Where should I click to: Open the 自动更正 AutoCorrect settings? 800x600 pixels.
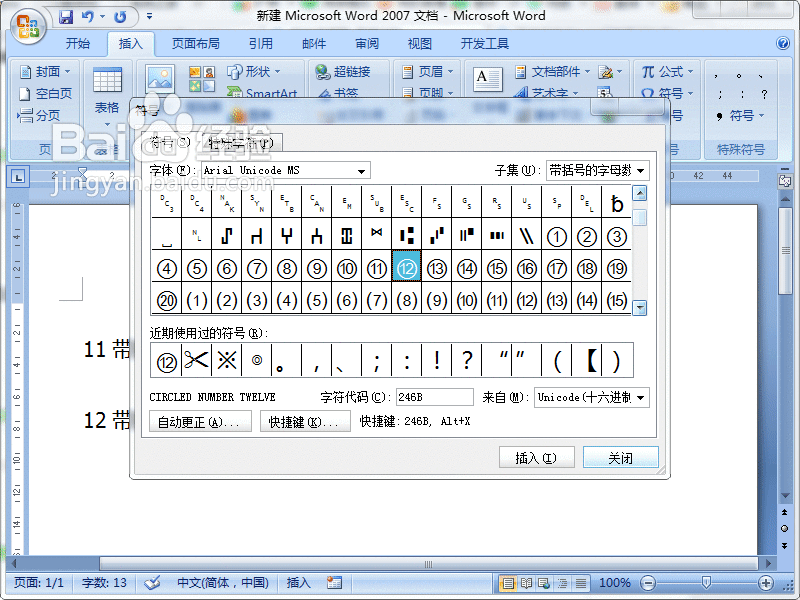coord(200,421)
